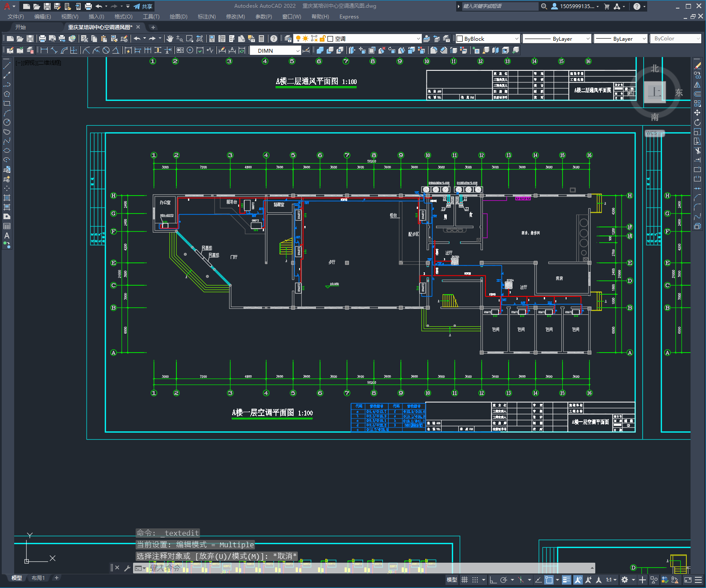Toggle the drawing grid display in the status bar
Screen dimensions: 706x588
(465, 580)
